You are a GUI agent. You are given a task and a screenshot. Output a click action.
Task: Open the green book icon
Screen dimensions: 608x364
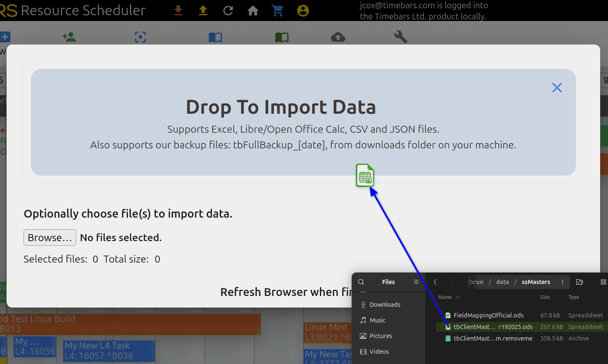282,38
